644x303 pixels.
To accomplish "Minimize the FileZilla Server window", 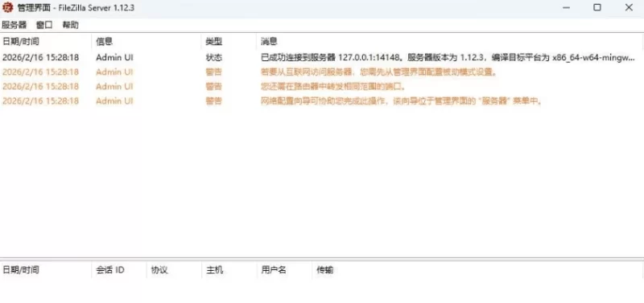I will [x=566, y=7].
